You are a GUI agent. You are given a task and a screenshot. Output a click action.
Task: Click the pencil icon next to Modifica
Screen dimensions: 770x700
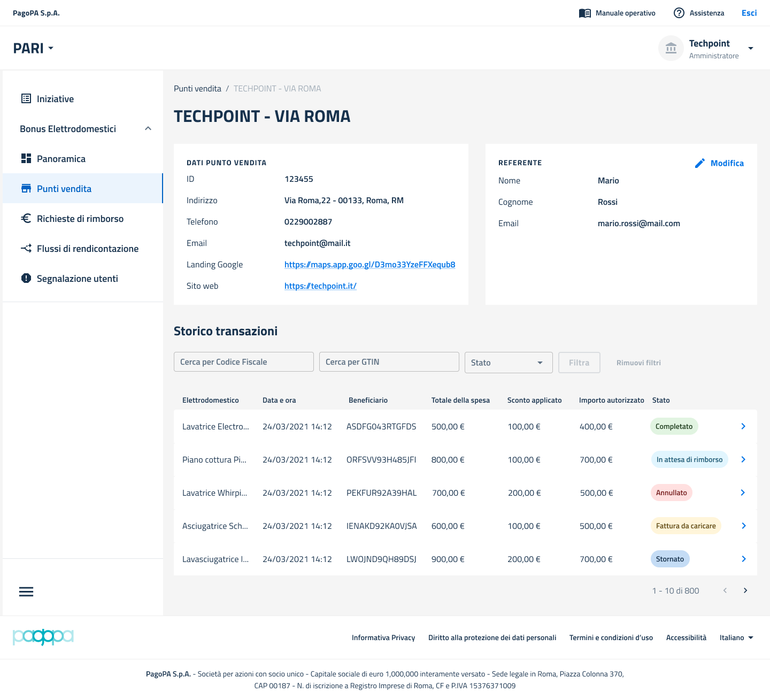click(x=699, y=163)
